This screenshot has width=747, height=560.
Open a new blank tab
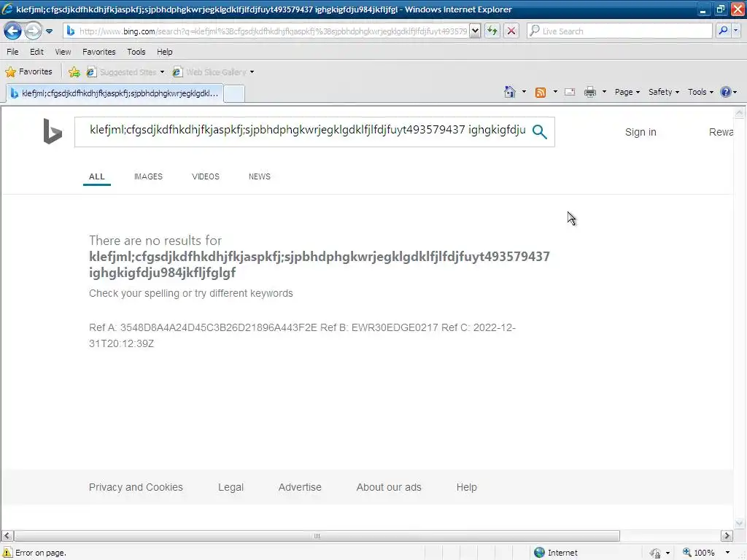click(x=234, y=94)
